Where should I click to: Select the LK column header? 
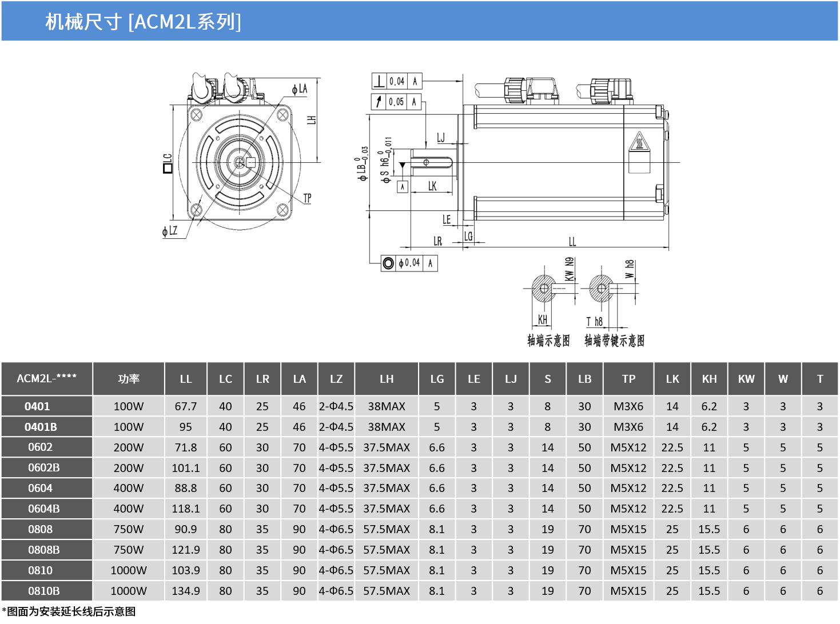click(672, 378)
